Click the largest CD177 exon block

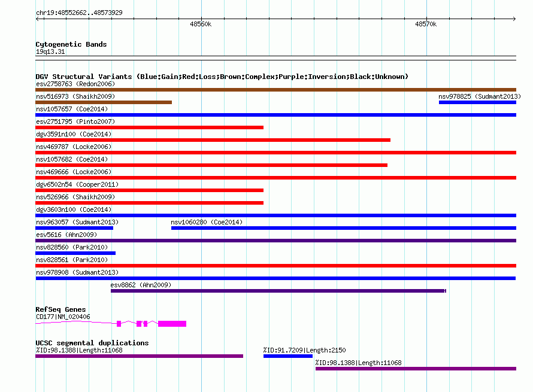[172, 324]
